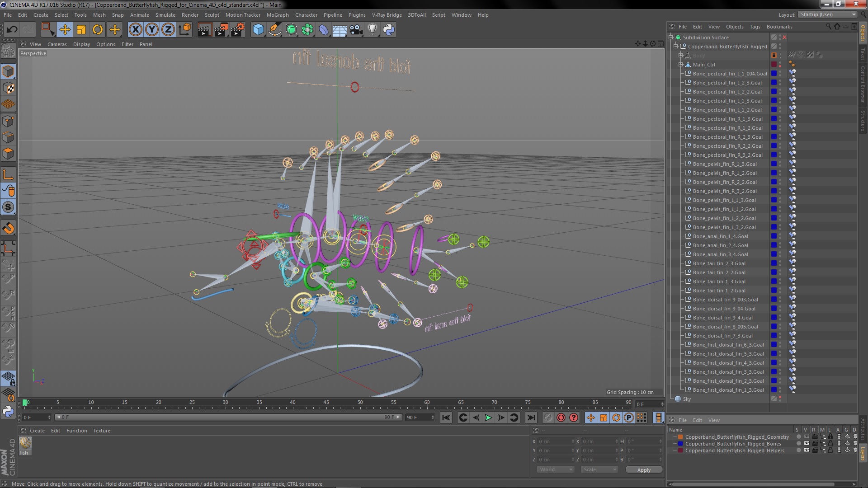Select Bone_tail_fin_2_3.Goal in object list
The width and height of the screenshot is (868, 488).
[719, 263]
